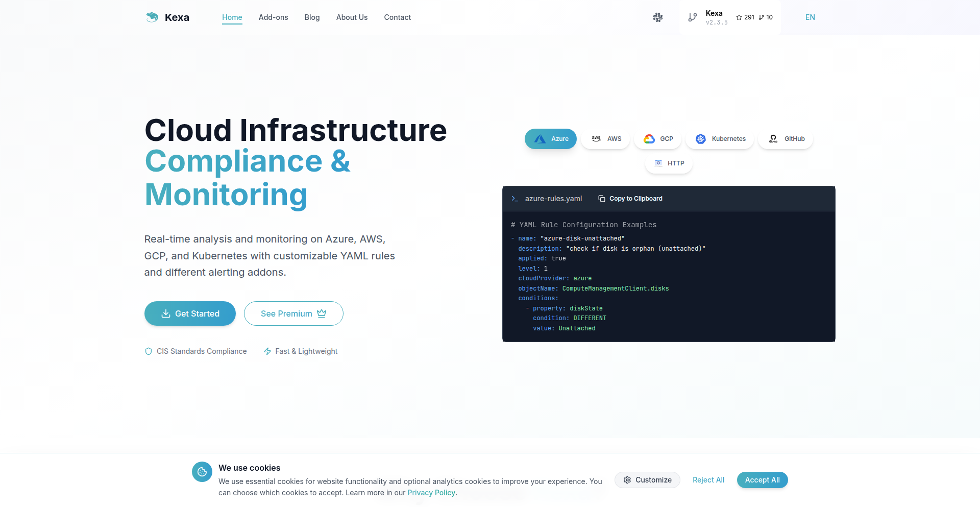The width and height of the screenshot is (980, 507).
Task: Click the git fork icon beside Kexa version
Action: coord(693,17)
